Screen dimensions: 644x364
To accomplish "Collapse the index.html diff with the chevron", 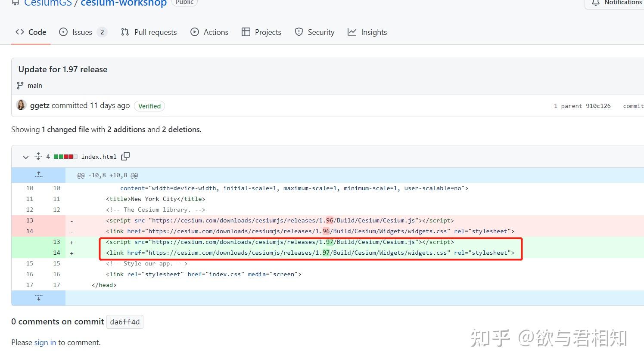I will [25, 157].
